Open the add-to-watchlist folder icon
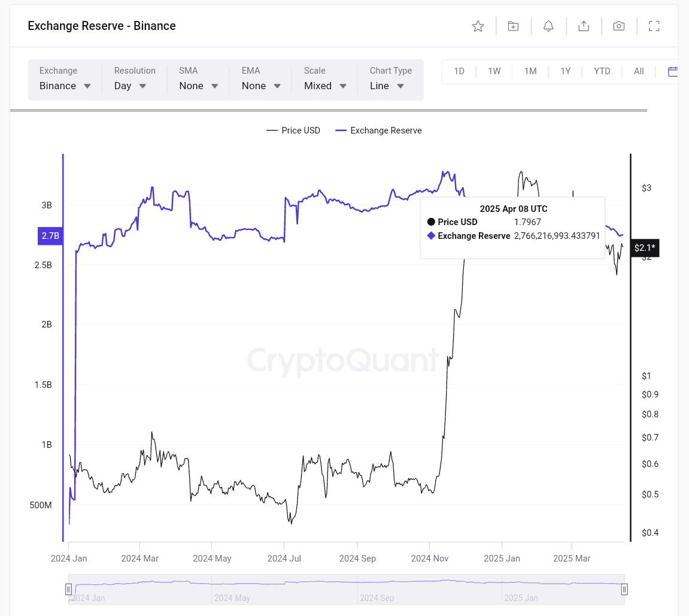Image resolution: width=689 pixels, height=616 pixels. pos(513,26)
